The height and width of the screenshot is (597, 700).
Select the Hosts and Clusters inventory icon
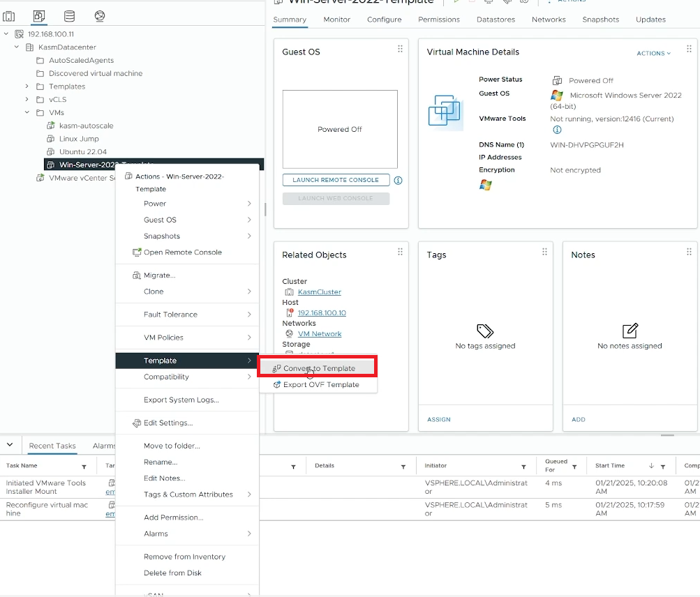(x=10, y=15)
